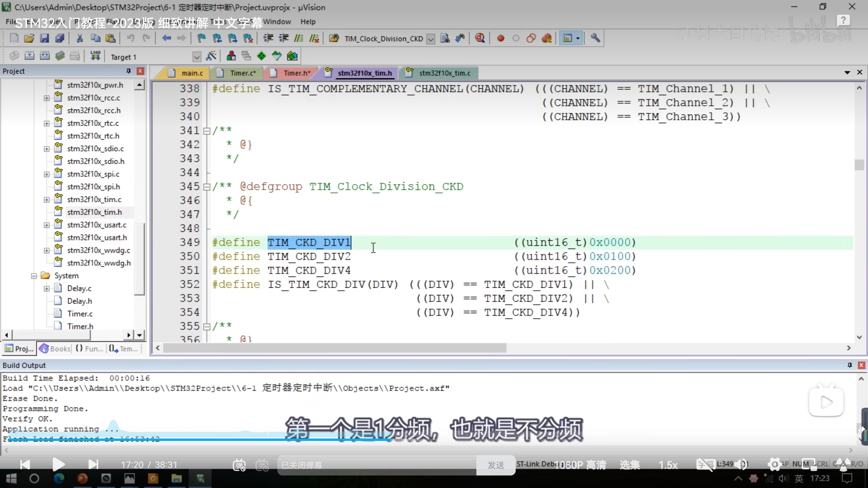Collapse the comment fold at line 345

206,187
